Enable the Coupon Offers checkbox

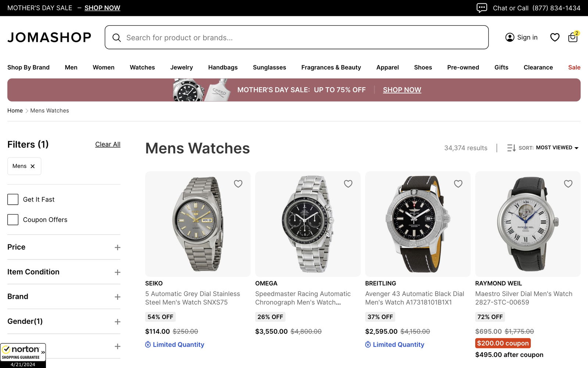click(13, 220)
